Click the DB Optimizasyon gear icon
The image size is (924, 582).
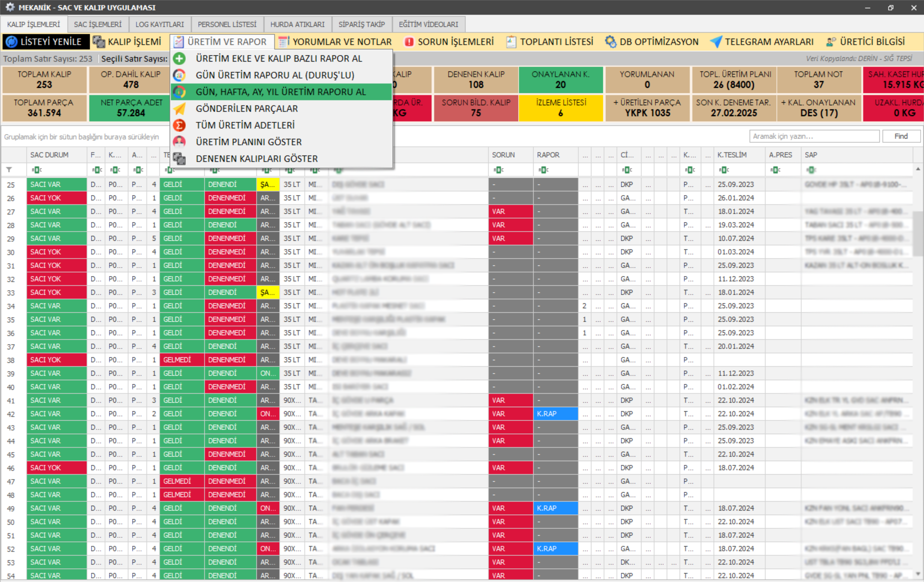[x=610, y=42]
